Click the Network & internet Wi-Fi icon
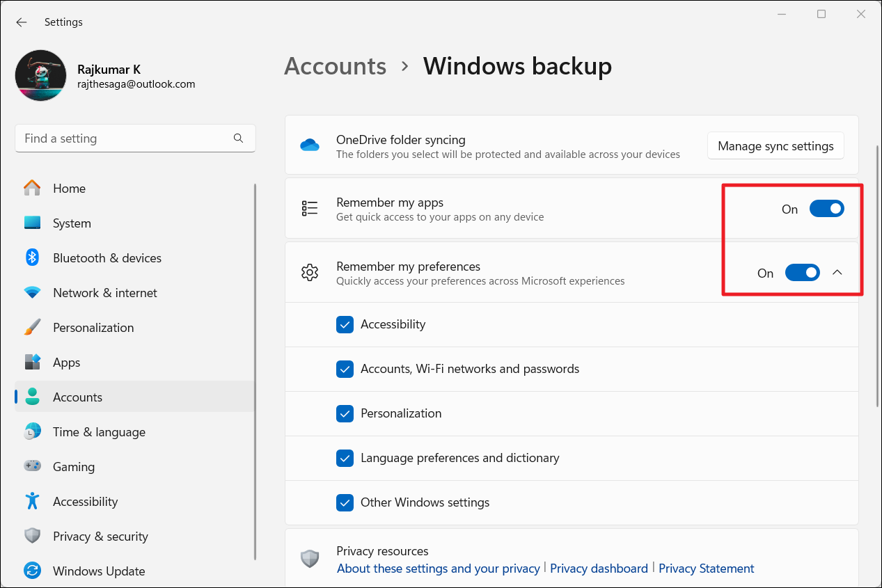882x588 pixels. tap(32, 293)
